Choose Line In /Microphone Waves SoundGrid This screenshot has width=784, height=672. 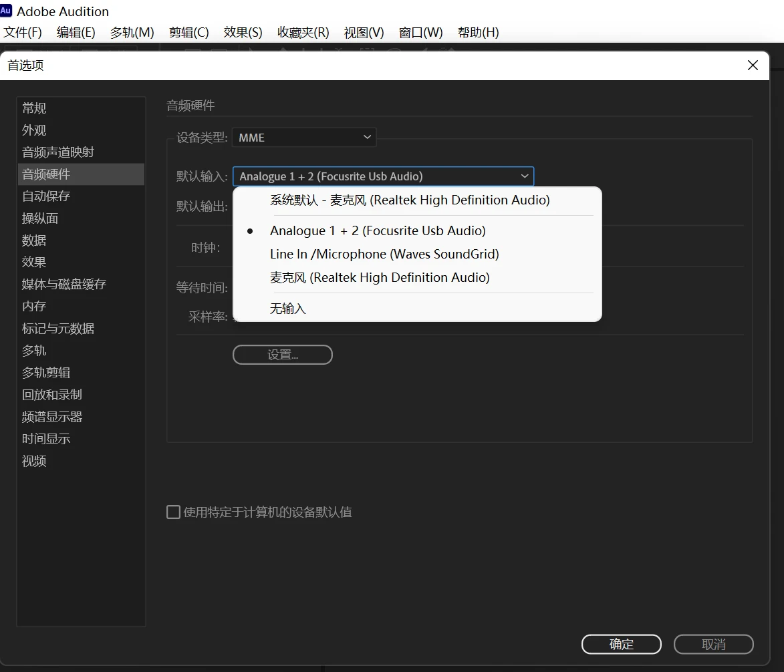[x=418, y=255]
